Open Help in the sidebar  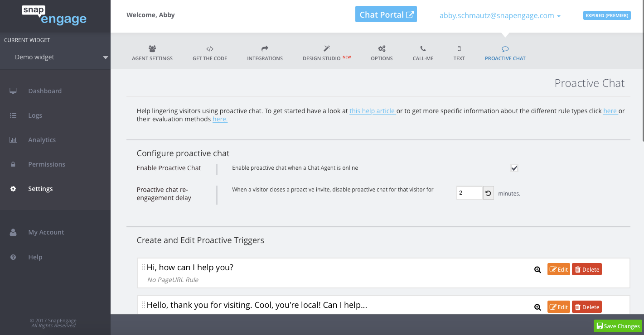coord(35,257)
